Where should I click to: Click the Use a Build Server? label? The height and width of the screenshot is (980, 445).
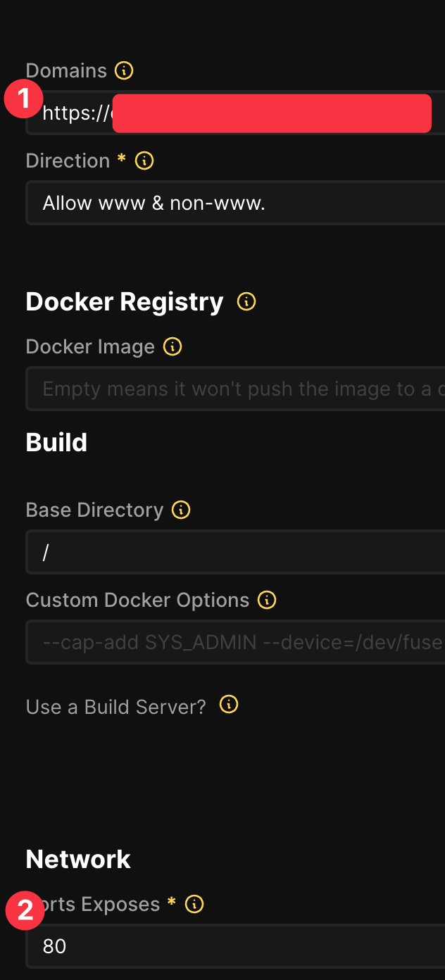tap(116, 707)
